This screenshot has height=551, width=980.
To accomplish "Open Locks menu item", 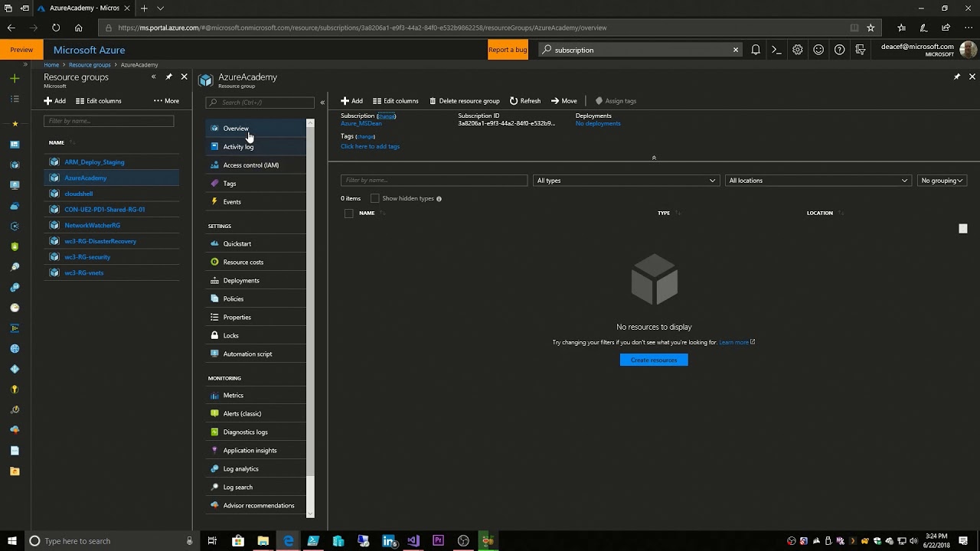I will tap(256, 335).
